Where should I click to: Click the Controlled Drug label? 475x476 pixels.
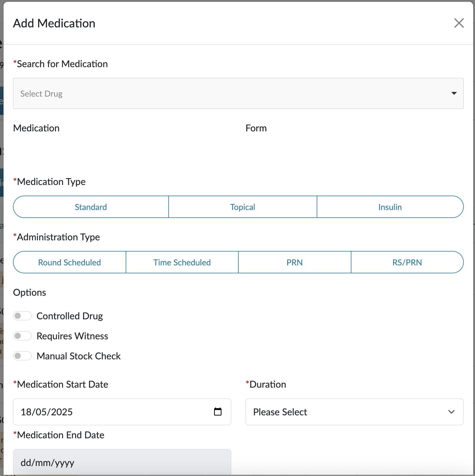click(70, 316)
